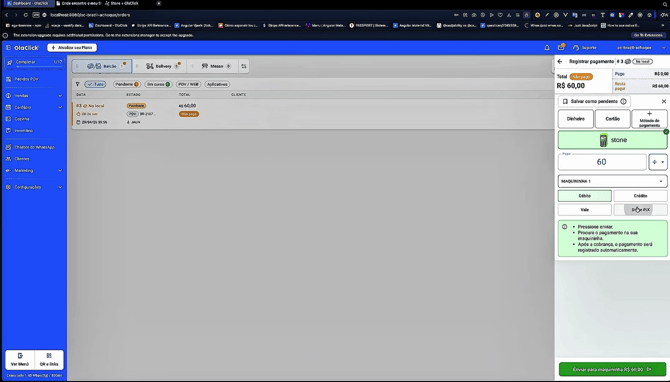This screenshot has height=382, width=670.
Task: Click the swap arrows icon after Mesas
Action: click(244, 66)
